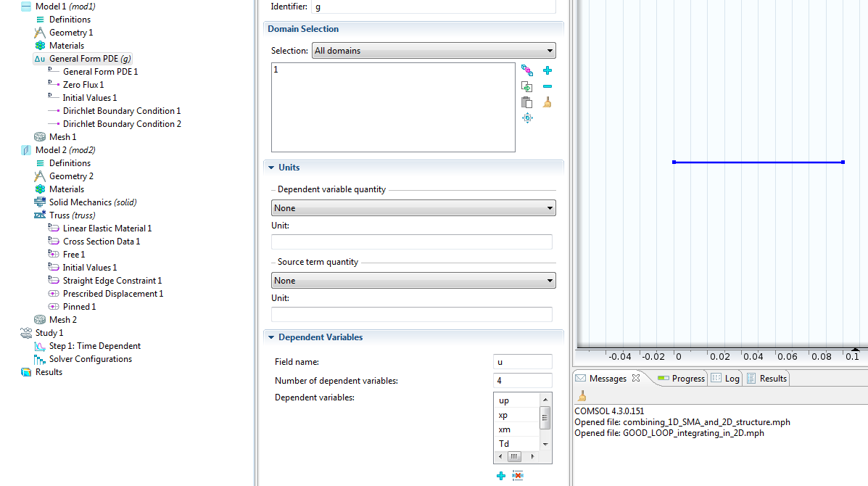
Task: Open the Dependent variable quantity dropdown
Action: click(413, 208)
